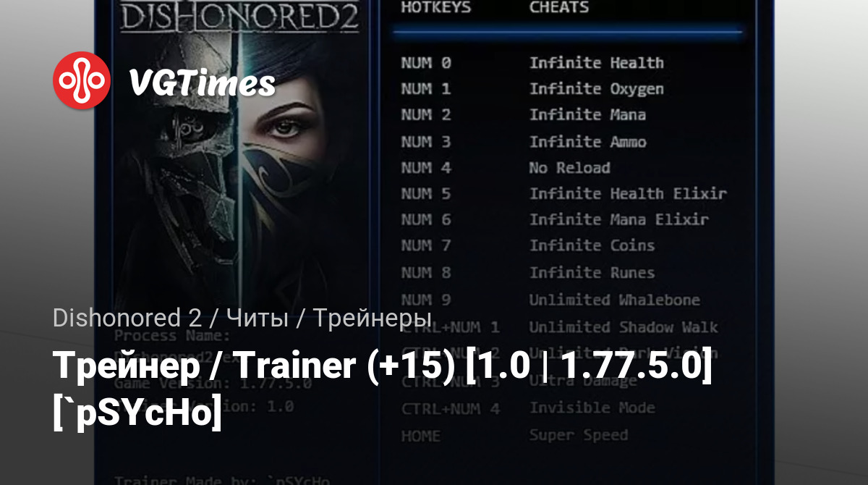Click the Infinite Ammo cheat line

coord(587,142)
